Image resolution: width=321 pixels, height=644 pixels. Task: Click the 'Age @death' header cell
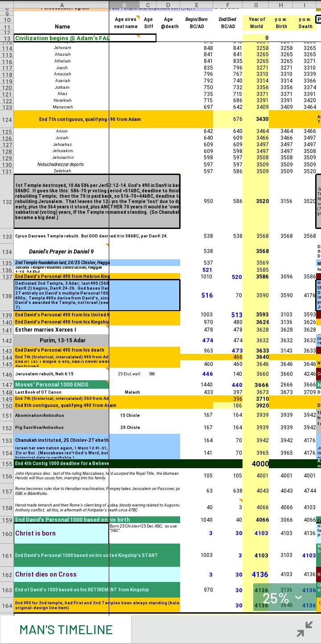click(168, 23)
